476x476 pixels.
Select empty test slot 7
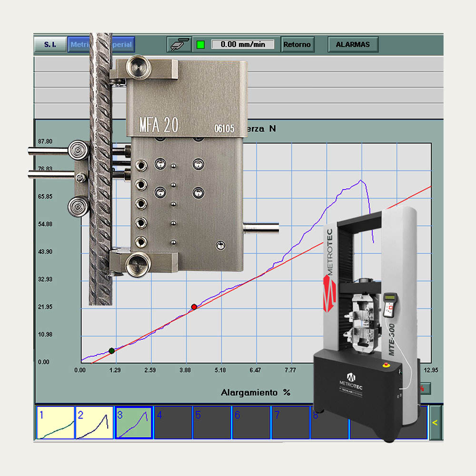[290, 422]
